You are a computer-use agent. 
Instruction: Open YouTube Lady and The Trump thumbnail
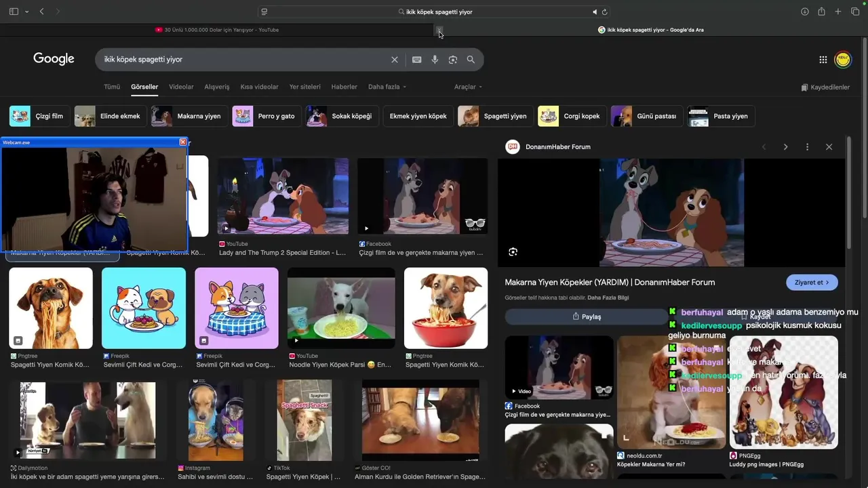pos(283,197)
